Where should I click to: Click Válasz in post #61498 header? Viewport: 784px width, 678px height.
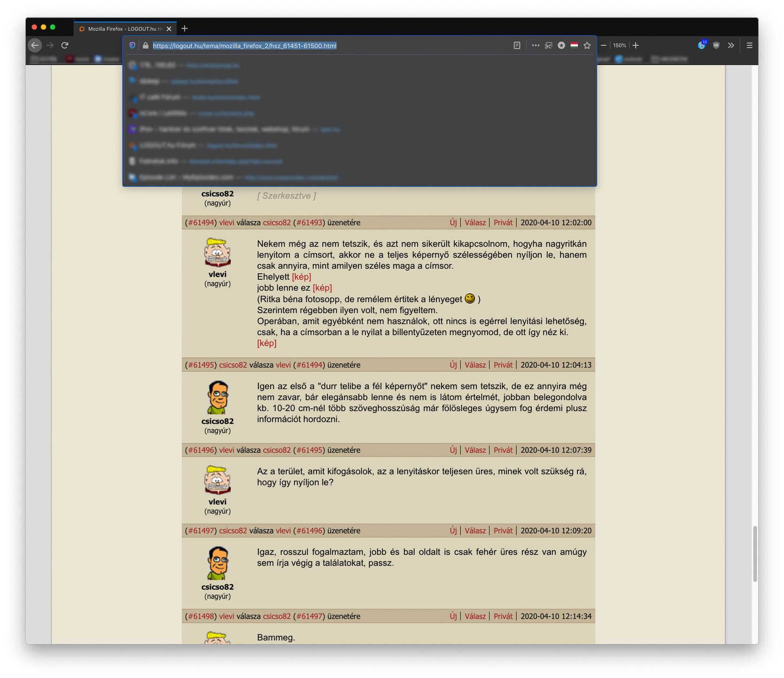click(475, 616)
